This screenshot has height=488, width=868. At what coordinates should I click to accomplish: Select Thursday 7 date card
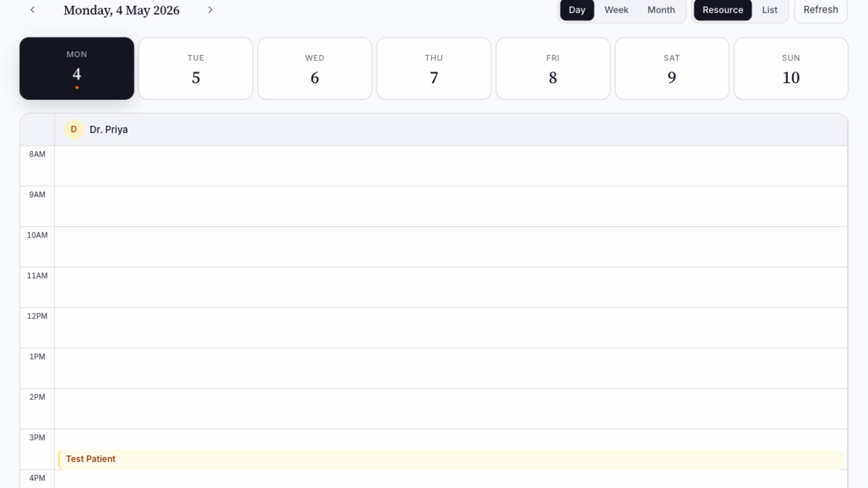tap(434, 68)
